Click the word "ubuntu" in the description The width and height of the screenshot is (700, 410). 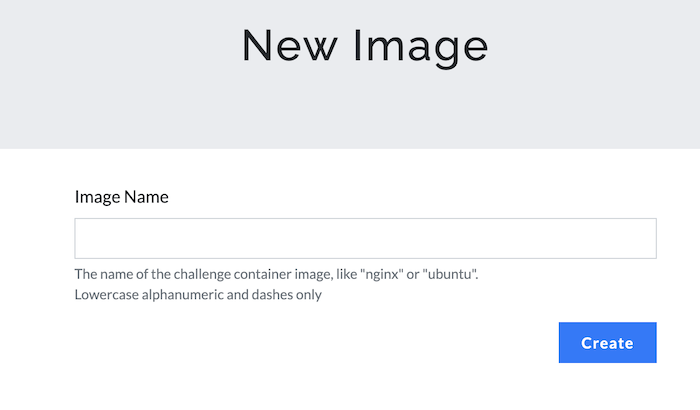[x=451, y=274]
